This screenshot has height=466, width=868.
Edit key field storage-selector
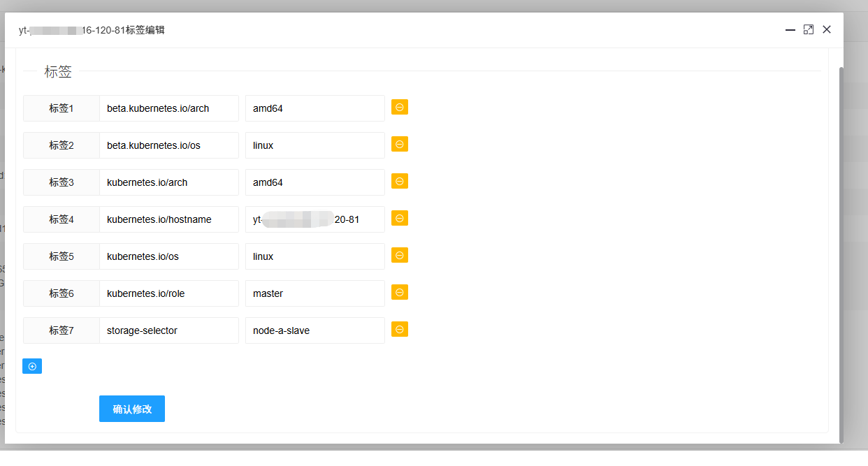coord(169,330)
